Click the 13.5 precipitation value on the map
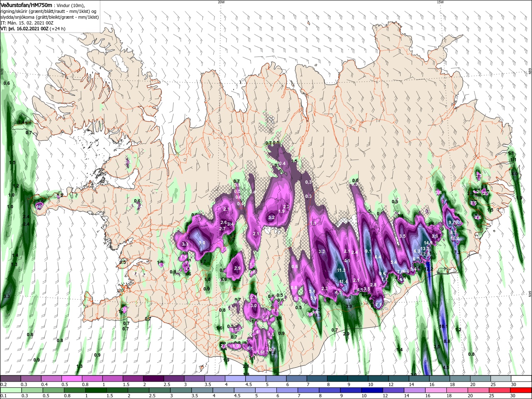The image size is (532, 399). click(x=425, y=248)
